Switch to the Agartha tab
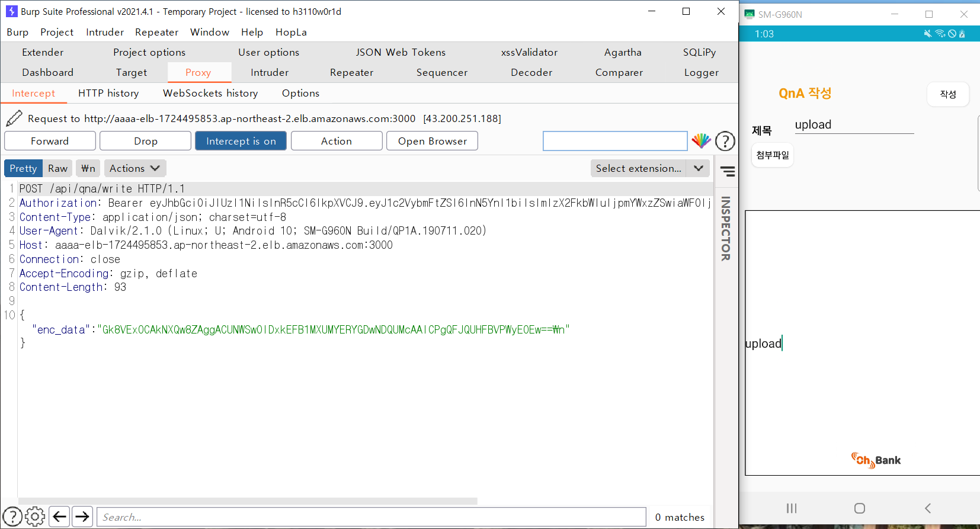 (623, 52)
